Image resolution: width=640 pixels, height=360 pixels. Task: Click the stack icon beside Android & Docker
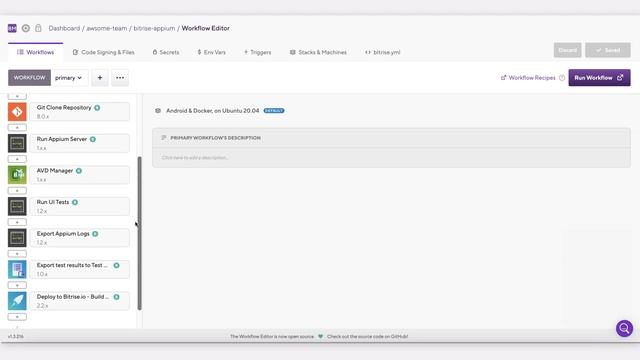[x=158, y=111]
